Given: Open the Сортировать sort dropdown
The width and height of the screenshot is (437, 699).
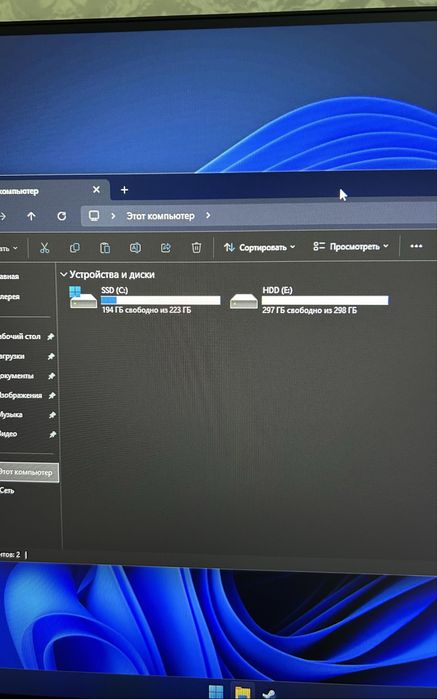Looking at the screenshot, I should [260, 247].
